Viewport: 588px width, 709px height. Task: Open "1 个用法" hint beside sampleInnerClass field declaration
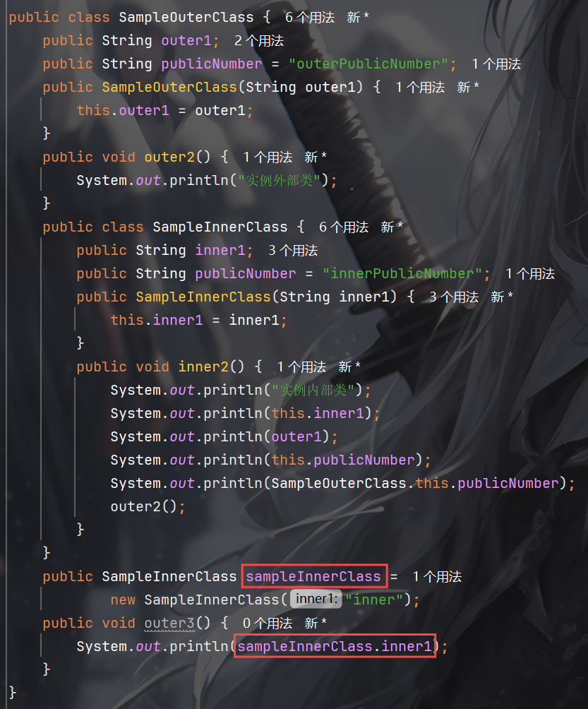pos(437,577)
